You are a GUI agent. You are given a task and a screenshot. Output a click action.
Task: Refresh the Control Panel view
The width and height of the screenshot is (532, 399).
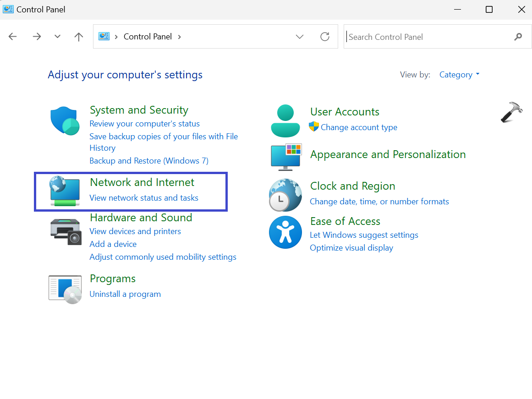pos(325,37)
